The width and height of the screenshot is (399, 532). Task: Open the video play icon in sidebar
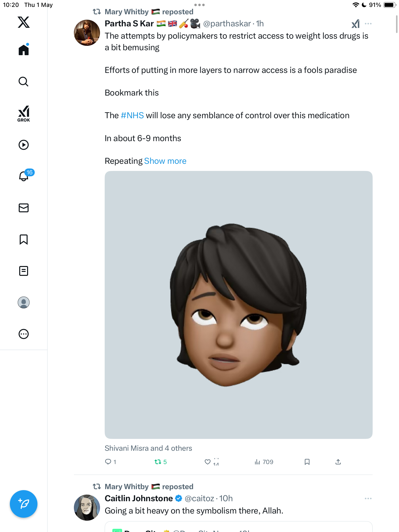pyautogui.click(x=24, y=145)
